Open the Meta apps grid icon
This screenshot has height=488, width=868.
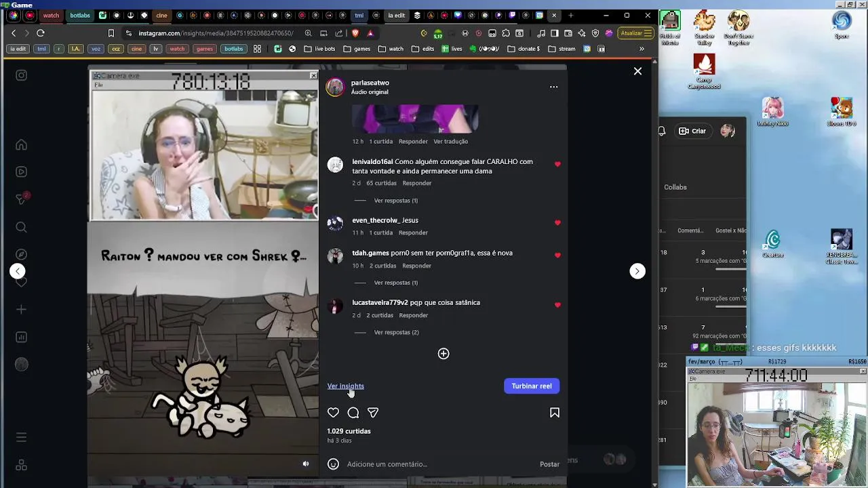[x=21, y=465]
